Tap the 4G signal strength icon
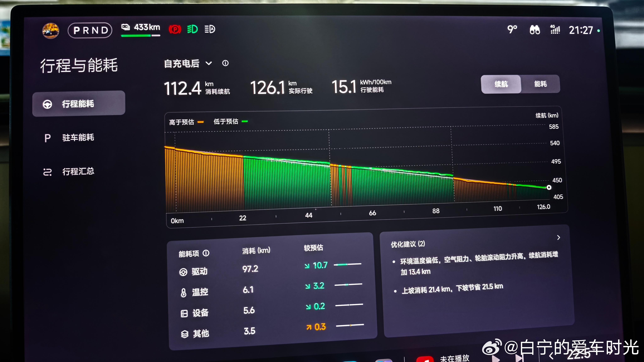The image size is (644, 362). click(555, 30)
